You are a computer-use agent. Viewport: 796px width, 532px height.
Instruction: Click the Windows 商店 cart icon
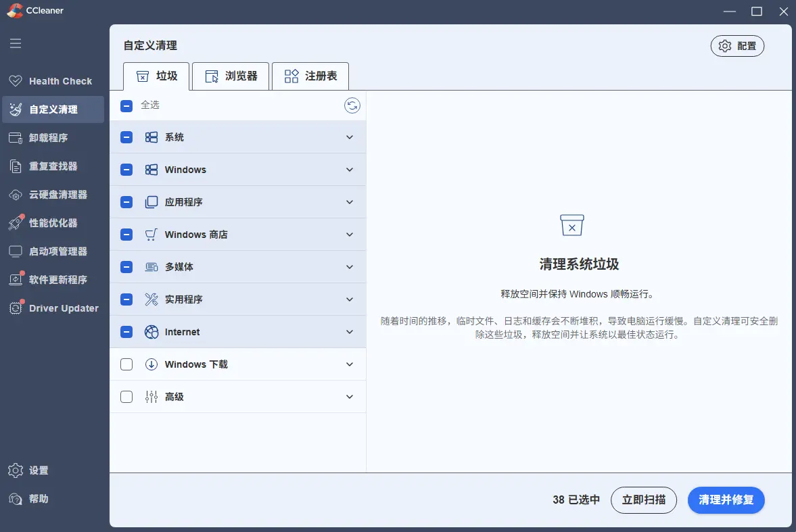pos(151,235)
